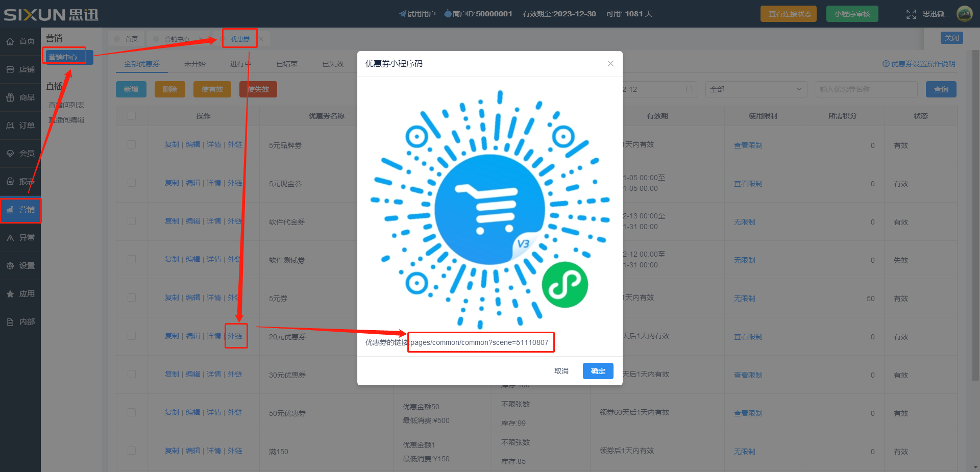Screen dimensions: 980x472
Task: Click 复制 link for 5元品牌券
Action: (172, 144)
